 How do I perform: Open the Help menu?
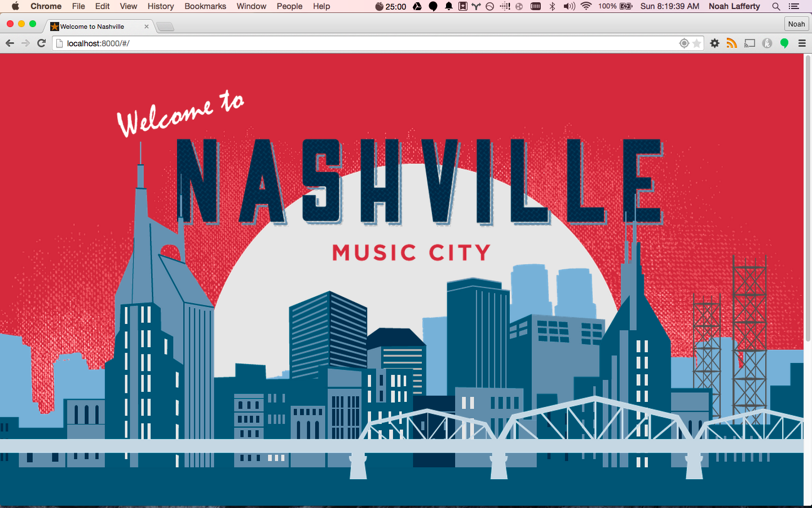click(321, 6)
